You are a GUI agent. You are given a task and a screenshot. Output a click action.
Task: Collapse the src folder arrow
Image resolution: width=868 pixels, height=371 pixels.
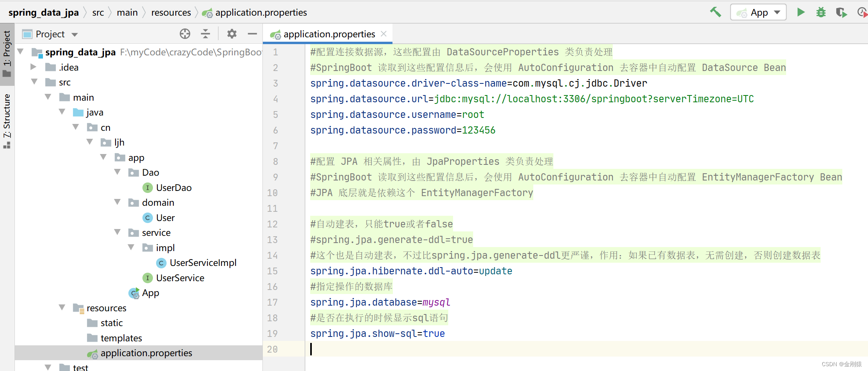click(35, 81)
